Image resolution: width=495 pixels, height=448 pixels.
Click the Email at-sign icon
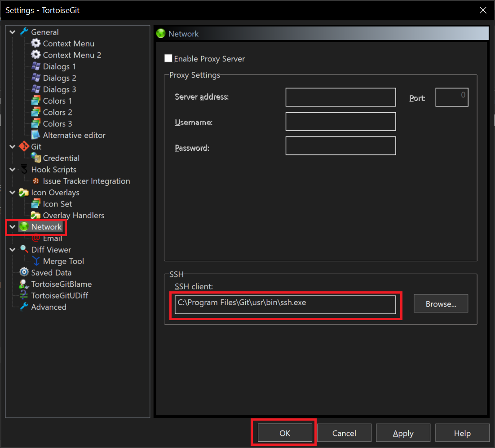pos(35,238)
